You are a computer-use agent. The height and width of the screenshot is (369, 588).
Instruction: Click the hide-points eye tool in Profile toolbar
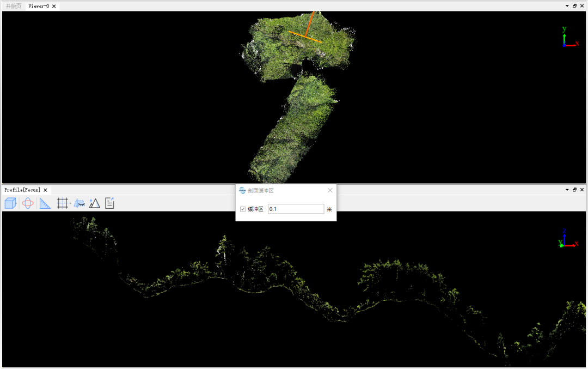[79, 203]
